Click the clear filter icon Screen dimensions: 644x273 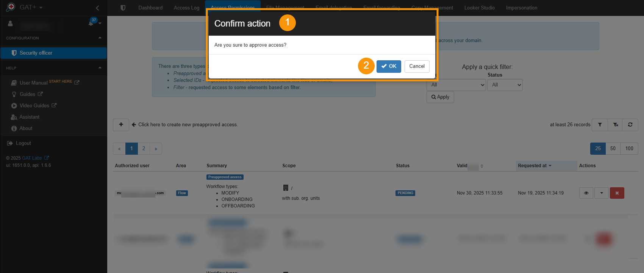616,125
